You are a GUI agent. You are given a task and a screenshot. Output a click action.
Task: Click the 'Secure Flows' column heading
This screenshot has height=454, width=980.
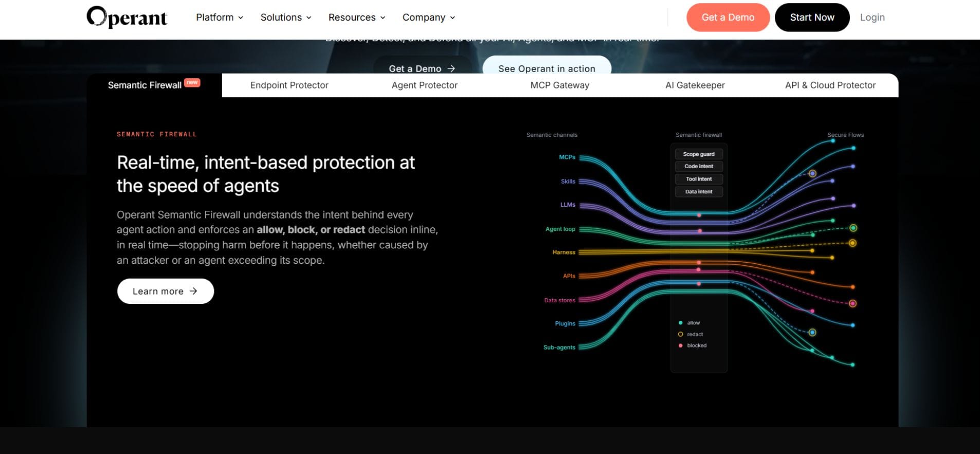click(845, 135)
